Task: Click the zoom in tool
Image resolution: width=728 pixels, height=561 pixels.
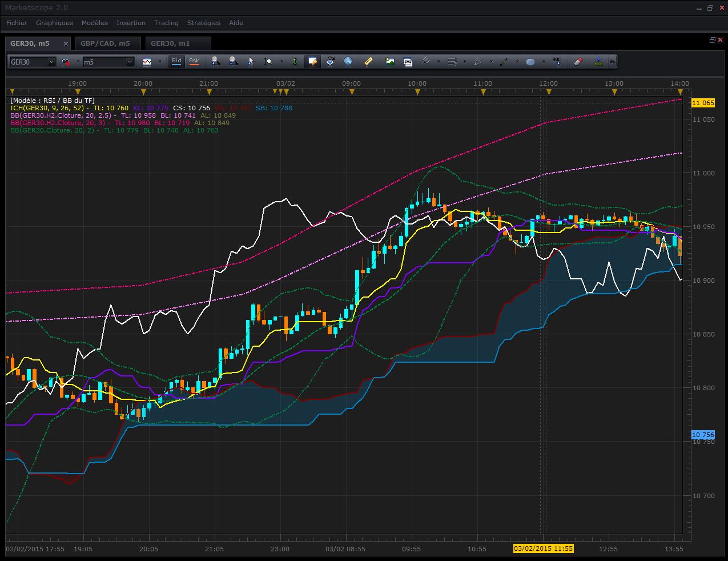Action: click(215, 61)
